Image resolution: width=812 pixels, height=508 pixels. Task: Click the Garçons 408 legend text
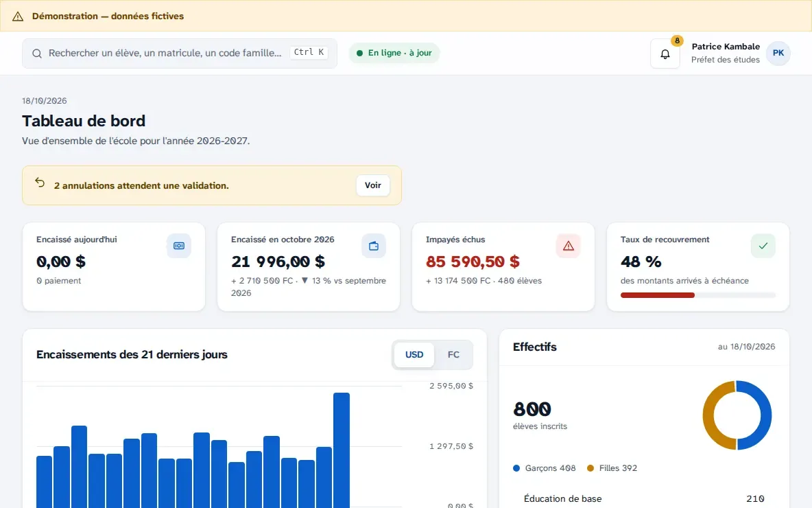(550, 468)
